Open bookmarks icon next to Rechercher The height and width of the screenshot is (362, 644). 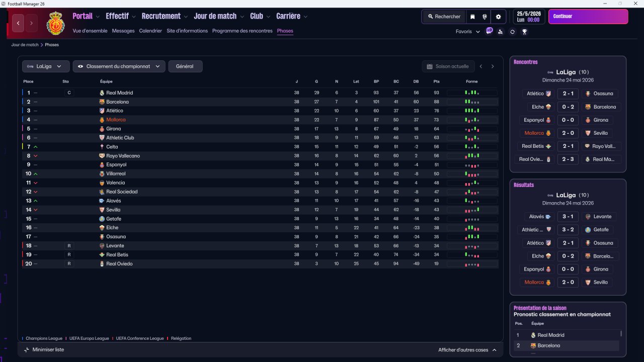tap(472, 17)
